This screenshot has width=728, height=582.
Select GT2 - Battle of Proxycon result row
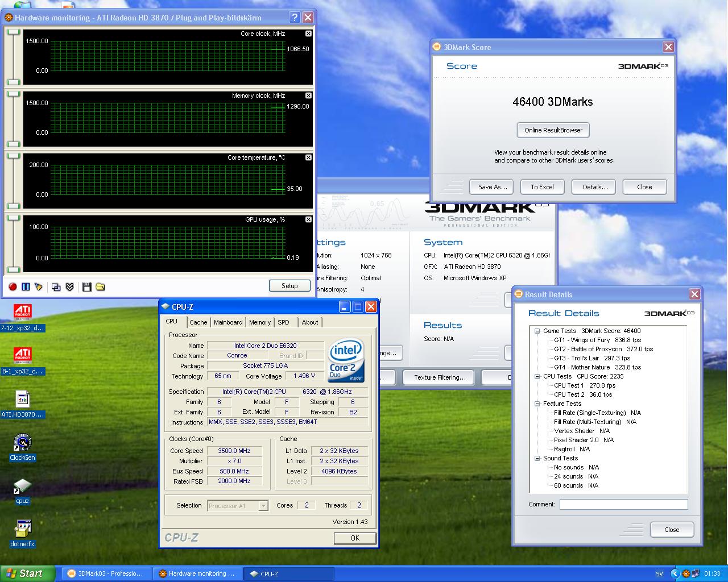click(x=603, y=349)
